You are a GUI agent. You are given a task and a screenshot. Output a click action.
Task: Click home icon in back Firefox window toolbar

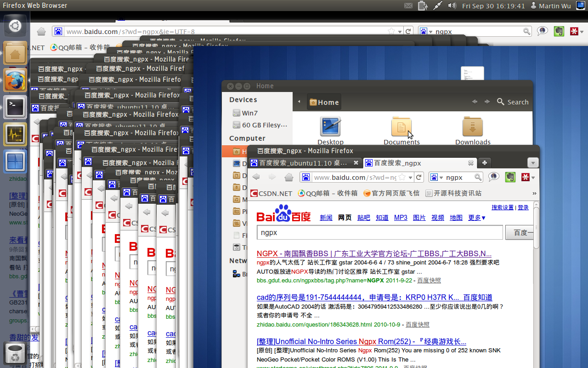[41, 31]
